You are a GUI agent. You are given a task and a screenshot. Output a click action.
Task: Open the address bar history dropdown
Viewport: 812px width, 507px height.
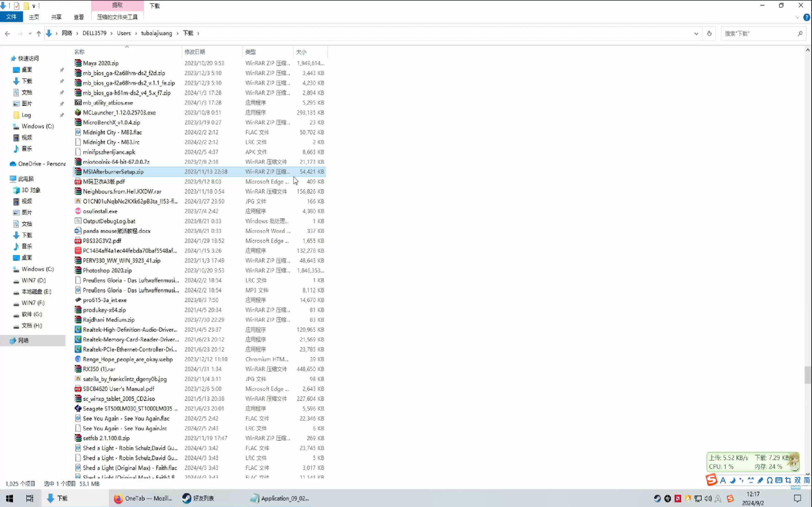point(696,34)
